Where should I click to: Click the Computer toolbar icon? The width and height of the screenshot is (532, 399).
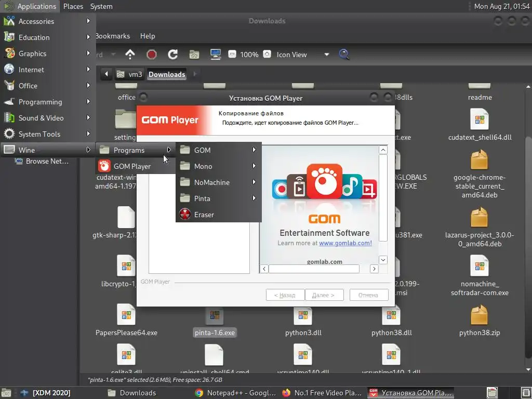click(216, 54)
